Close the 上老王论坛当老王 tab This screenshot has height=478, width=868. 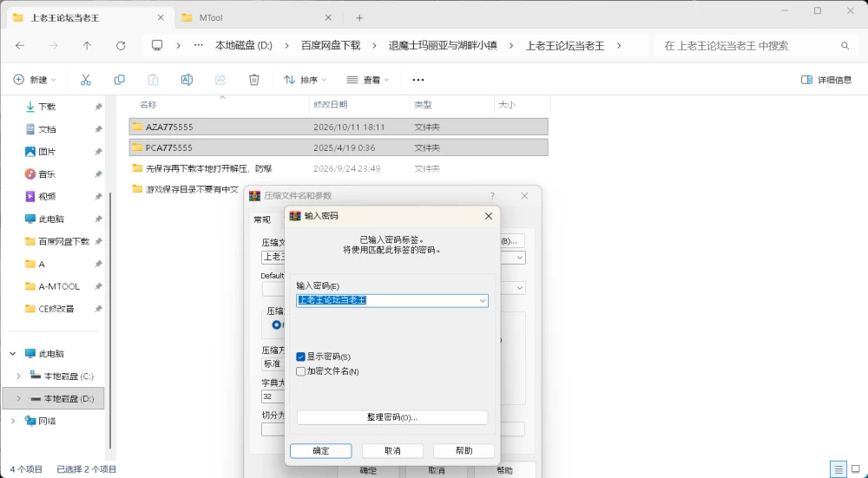(161, 17)
